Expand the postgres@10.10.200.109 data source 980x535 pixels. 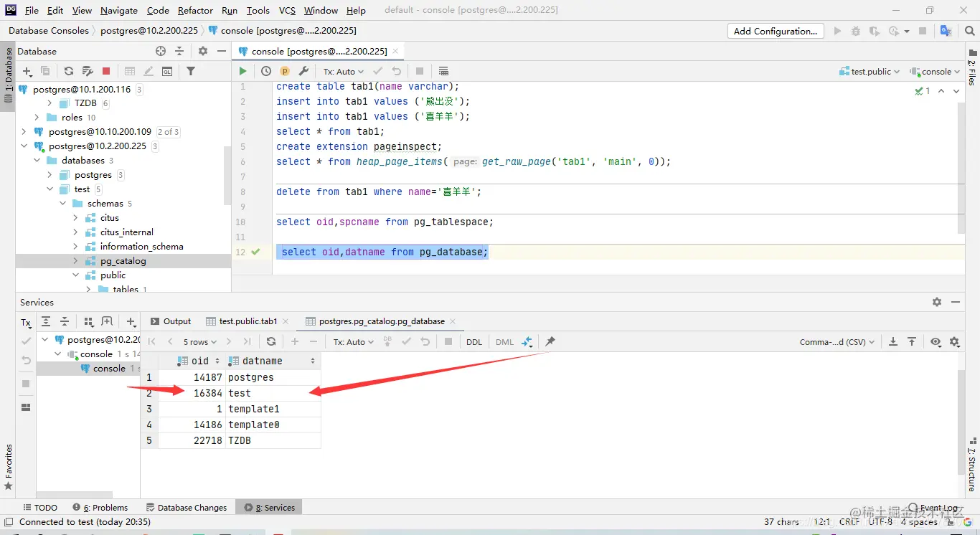click(x=24, y=132)
